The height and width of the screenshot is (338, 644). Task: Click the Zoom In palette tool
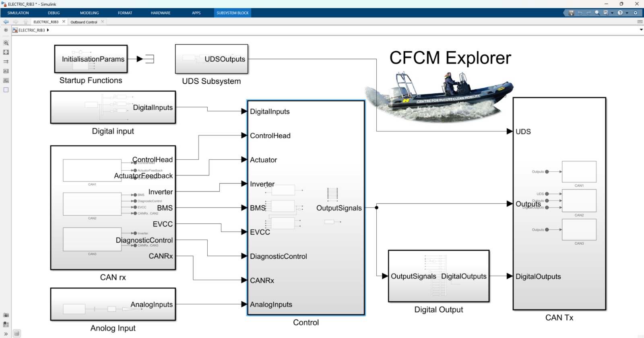pyautogui.click(x=6, y=43)
